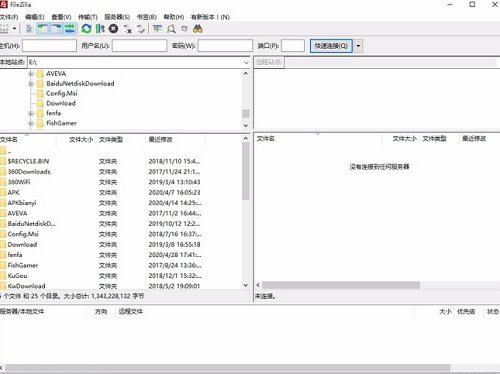Open the 文件(F) menu

click(x=9, y=17)
